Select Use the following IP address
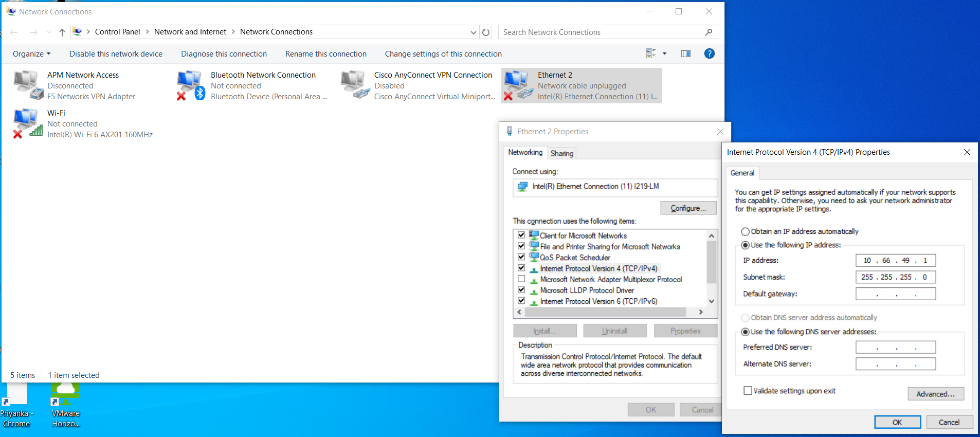Viewport: 980px width, 437px height. (745, 245)
